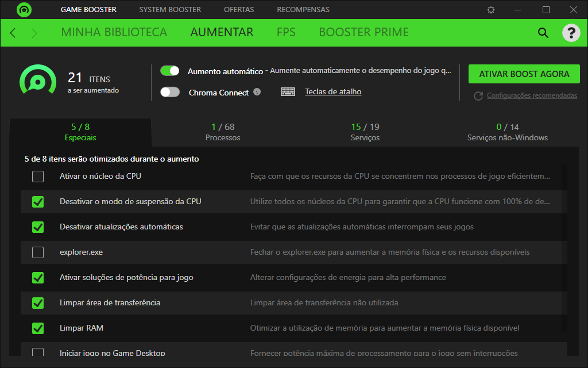Maximize the Razer Cortex window

[546, 10]
